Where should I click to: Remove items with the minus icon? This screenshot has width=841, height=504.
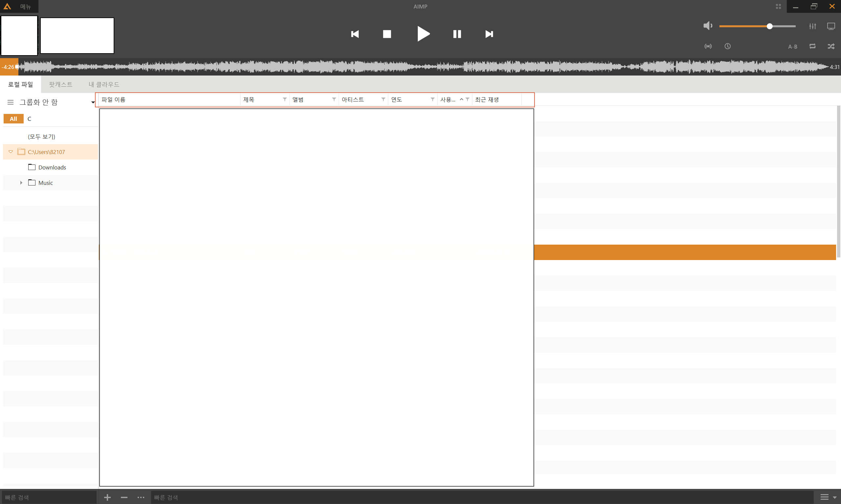coord(124,497)
